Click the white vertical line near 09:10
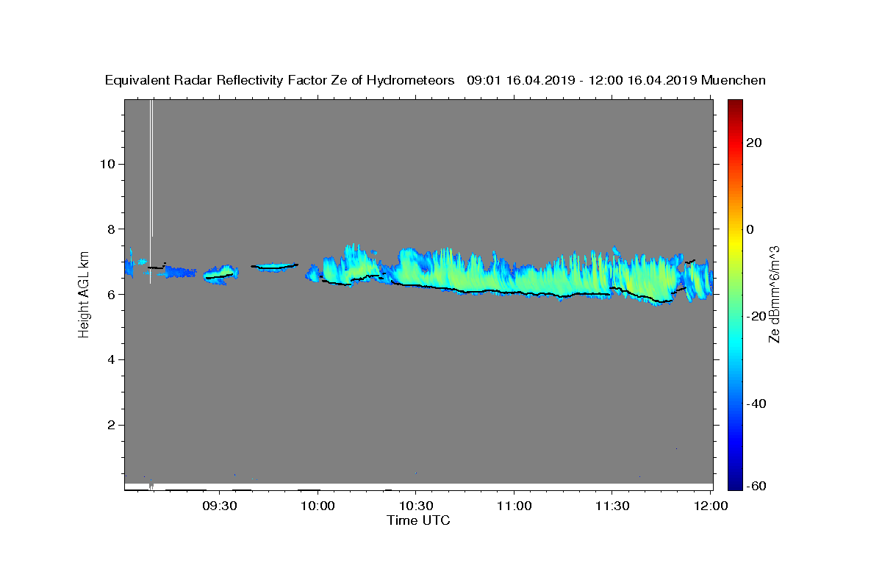882x588 pixels. (x=151, y=191)
